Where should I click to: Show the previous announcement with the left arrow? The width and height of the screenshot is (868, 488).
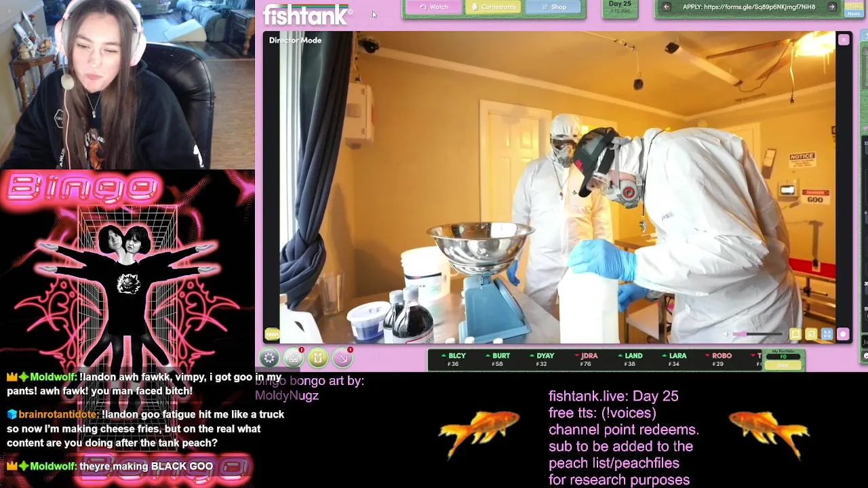[667, 7]
